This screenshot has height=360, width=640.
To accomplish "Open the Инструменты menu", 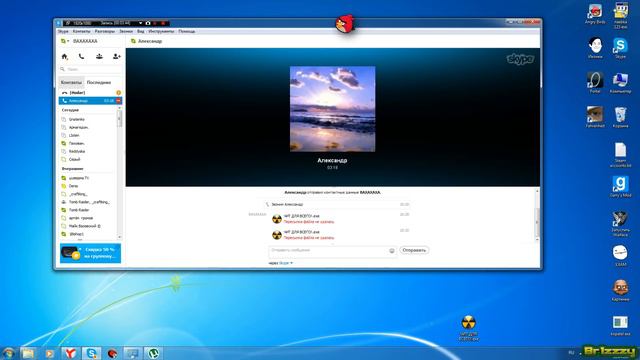I will click(x=161, y=31).
